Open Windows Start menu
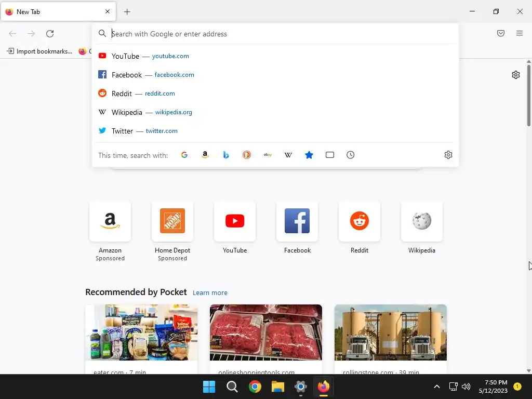 click(x=209, y=387)
